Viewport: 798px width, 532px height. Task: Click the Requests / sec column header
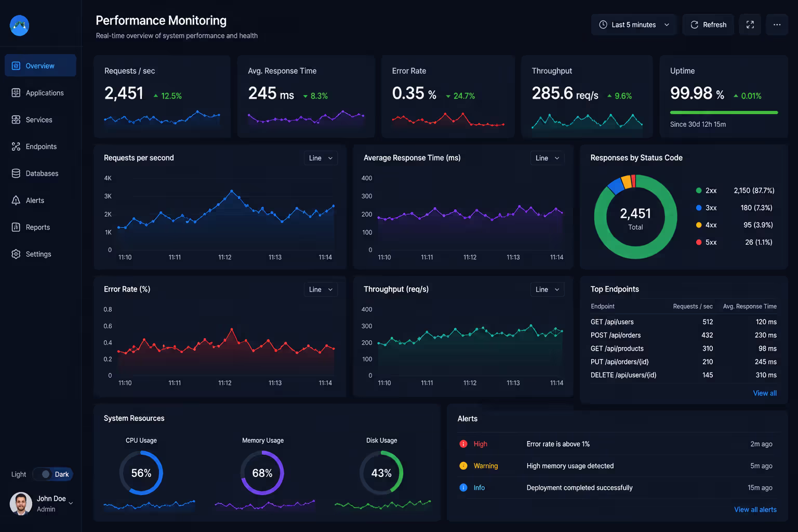click(693, 307)
